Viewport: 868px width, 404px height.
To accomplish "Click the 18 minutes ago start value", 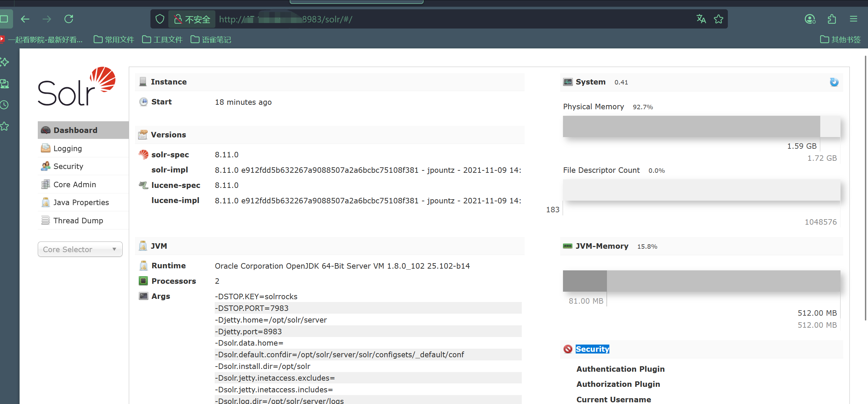I will (x=243, y=102).
